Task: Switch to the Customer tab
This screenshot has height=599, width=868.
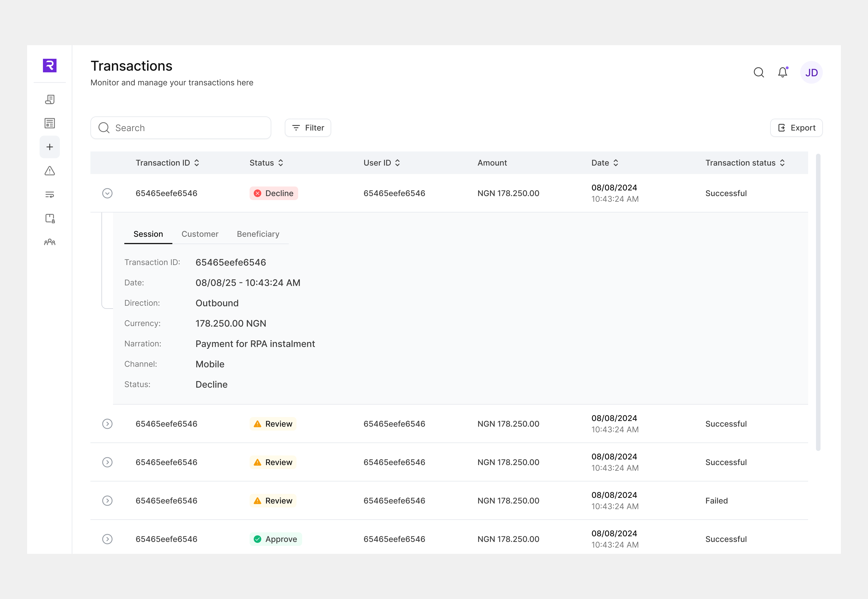Action: click(200, 234)
